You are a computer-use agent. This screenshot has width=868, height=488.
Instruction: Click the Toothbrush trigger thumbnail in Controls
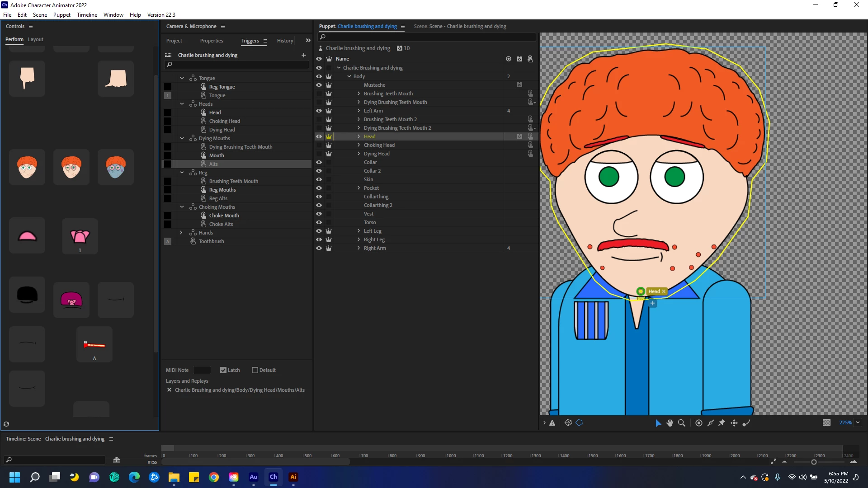click(94, 345)
